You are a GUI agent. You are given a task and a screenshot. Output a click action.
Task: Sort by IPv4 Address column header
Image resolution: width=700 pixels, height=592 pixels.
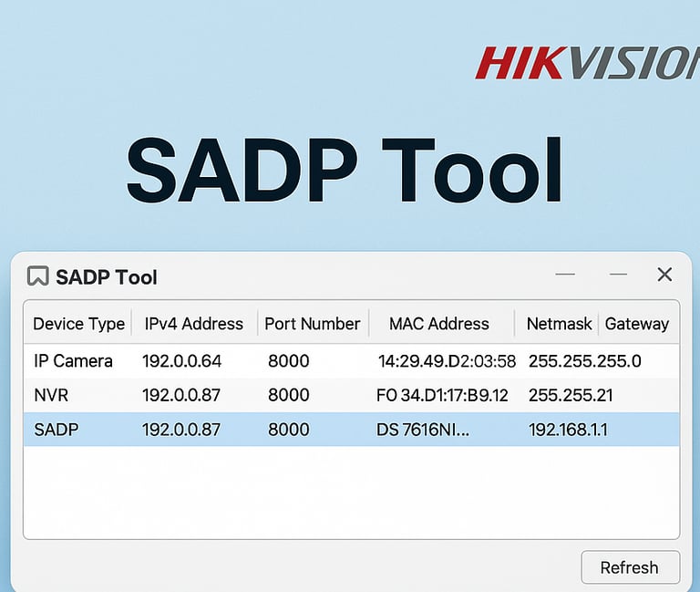(194, 324)
